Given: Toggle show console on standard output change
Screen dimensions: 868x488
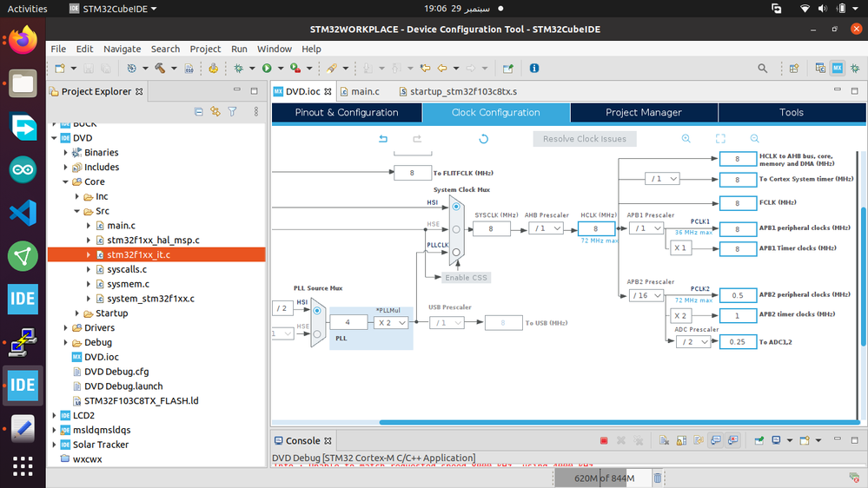Looking at the screenshot, I should point(716,440).
